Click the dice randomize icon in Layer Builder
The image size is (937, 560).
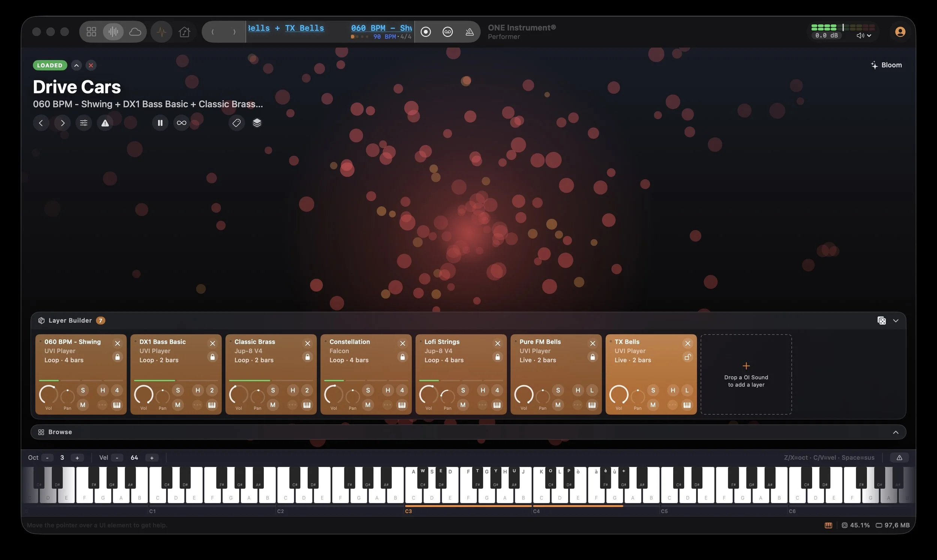pos(882,320)
